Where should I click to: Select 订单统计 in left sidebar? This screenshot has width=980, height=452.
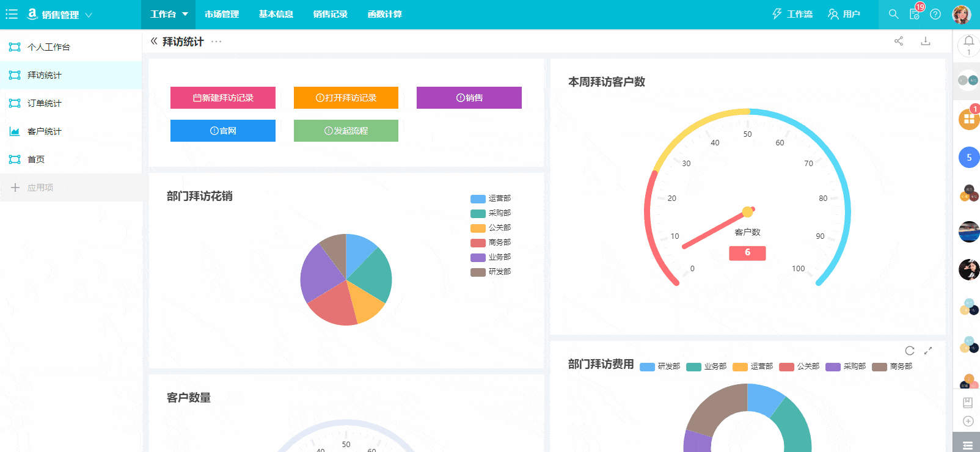pos(45,103)
